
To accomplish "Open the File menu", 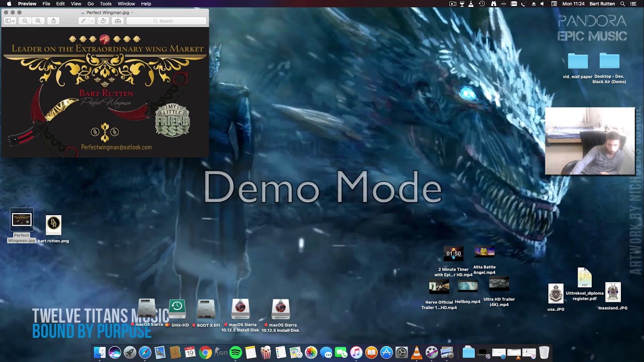I will (46, 4).
